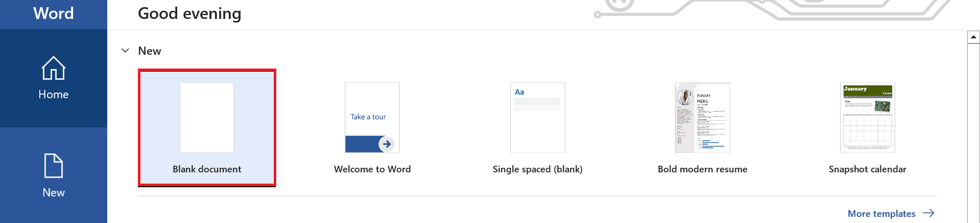
Task: Pick the Bold modern resume thumbnail
Action: click(703, 118)
